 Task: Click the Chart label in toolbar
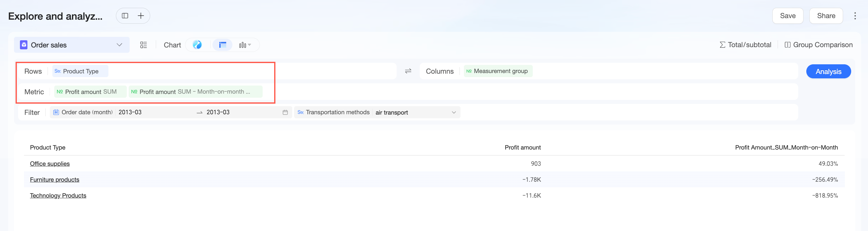pos(172,45)
